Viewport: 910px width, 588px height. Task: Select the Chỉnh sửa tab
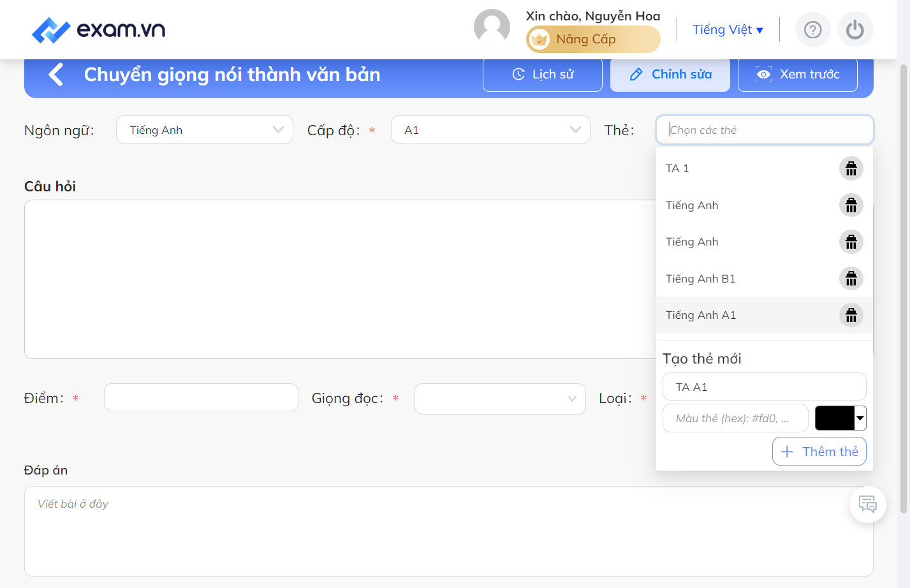(x=670, y=75)
